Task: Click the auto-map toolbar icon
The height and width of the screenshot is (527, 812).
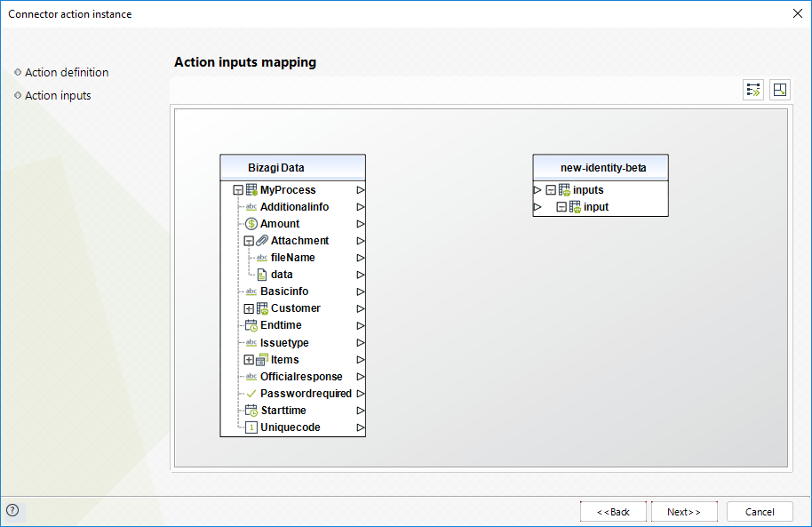Action: (x=753, y=90)
